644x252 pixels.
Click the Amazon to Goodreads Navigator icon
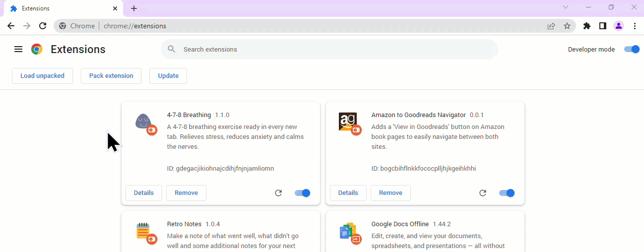point(349,123)
